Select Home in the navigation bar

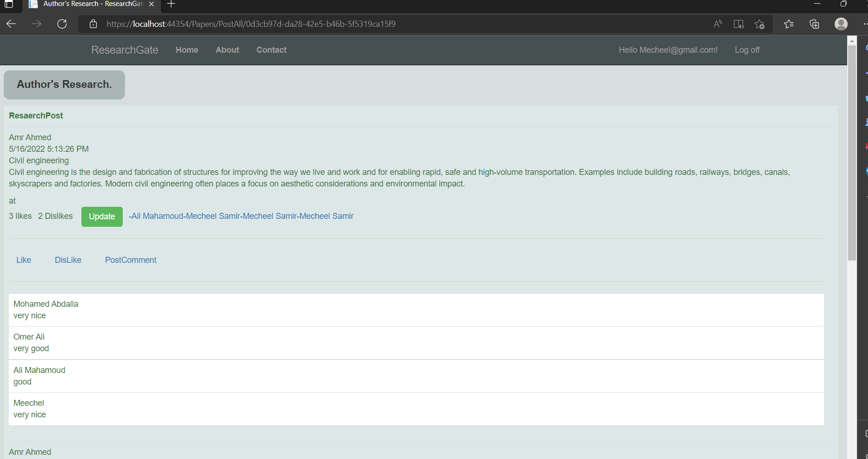click(187, 50)
